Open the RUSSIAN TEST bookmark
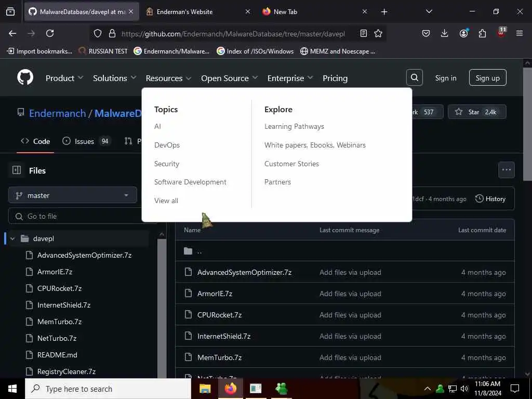Screen dimensions: 532x399 point(103,51)
